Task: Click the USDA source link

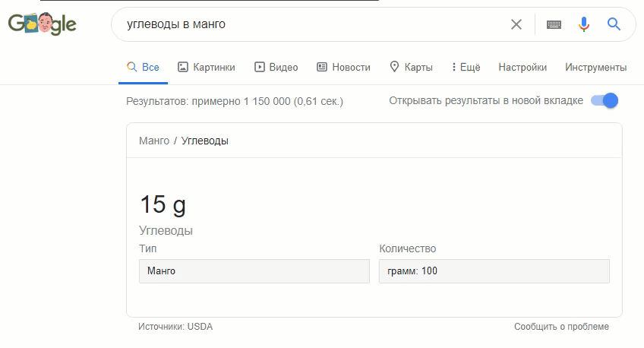Action: [x=200, y=327]
